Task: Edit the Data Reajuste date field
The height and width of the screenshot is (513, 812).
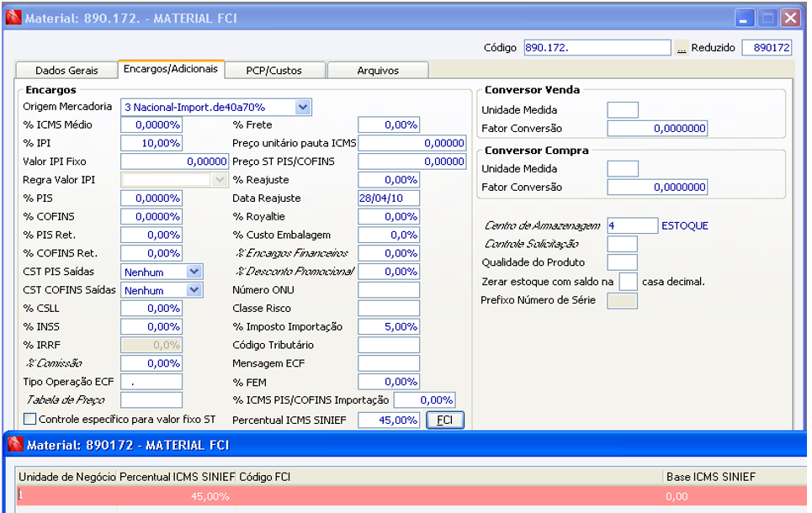Action: 389,198
